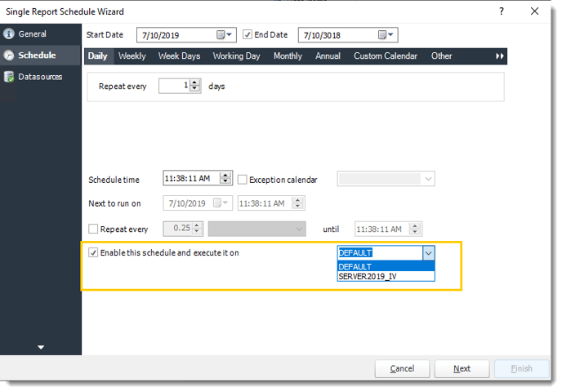Image resolution: width=562 pixels, height=392 pixels.
Task: Uncheck the End Date checkbox
Action: 248,35
